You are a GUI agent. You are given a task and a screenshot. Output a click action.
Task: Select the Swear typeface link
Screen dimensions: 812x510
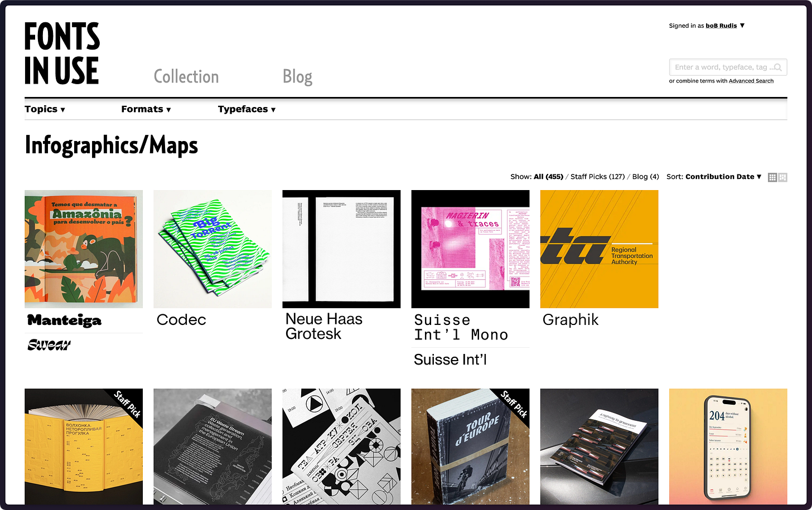[49, 345]
